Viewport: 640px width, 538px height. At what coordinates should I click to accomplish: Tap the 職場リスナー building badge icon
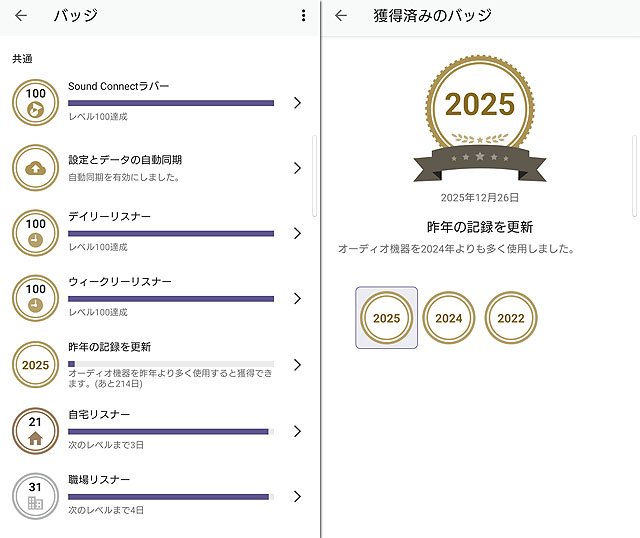[x=36, y=496]
